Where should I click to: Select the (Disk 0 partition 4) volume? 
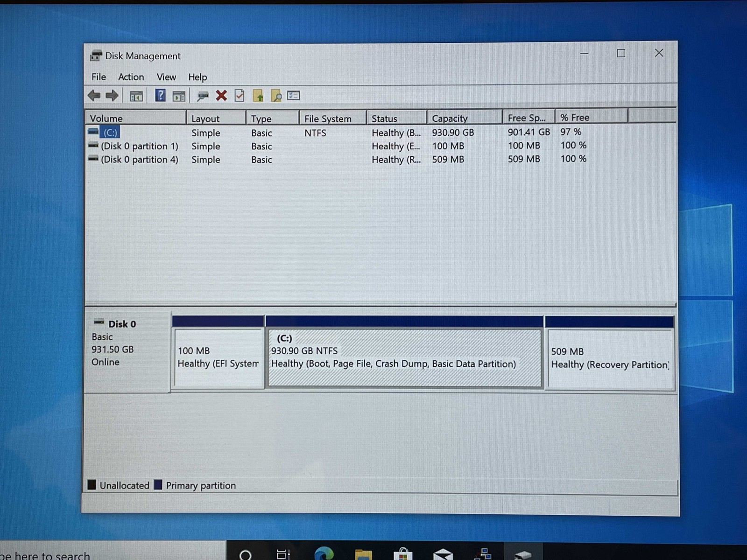coord(140,160)
